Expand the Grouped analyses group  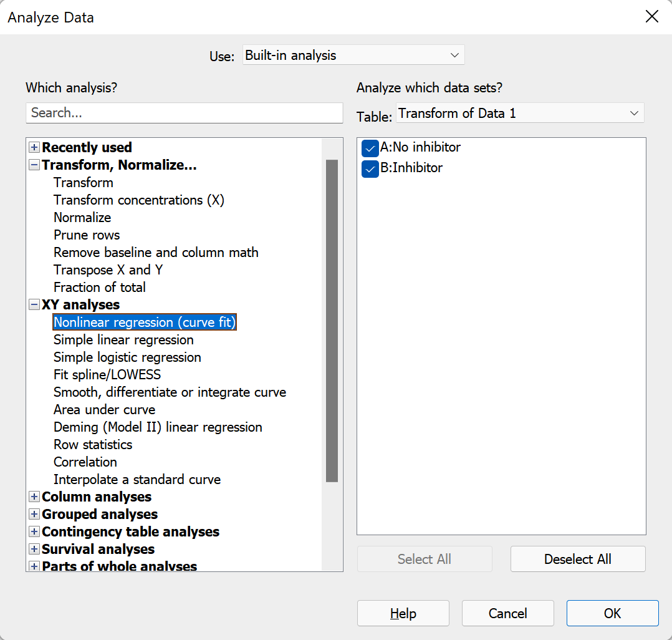(34, 514)
